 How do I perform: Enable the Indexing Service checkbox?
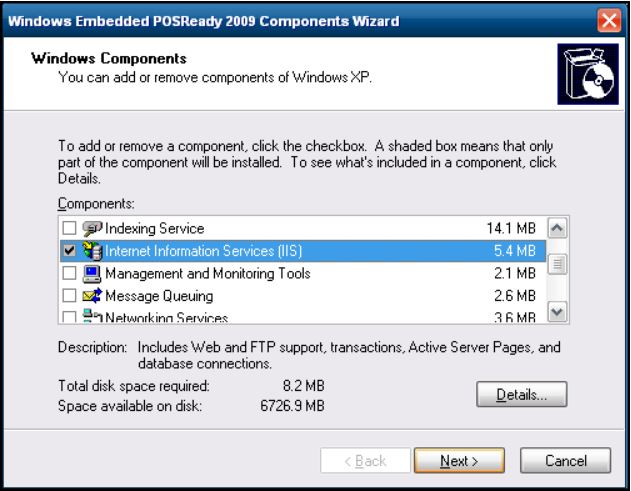(68, 228)
